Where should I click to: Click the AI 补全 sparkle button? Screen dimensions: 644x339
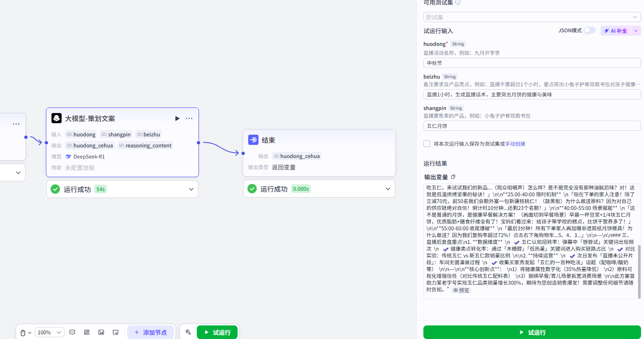tap(616, 31)
